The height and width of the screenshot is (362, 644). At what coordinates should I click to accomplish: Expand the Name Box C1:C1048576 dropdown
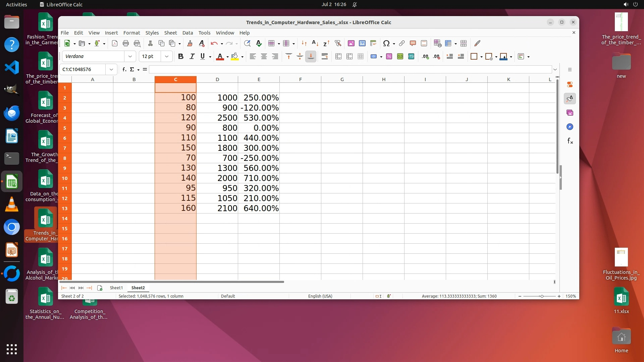click(x=111, y=69)
